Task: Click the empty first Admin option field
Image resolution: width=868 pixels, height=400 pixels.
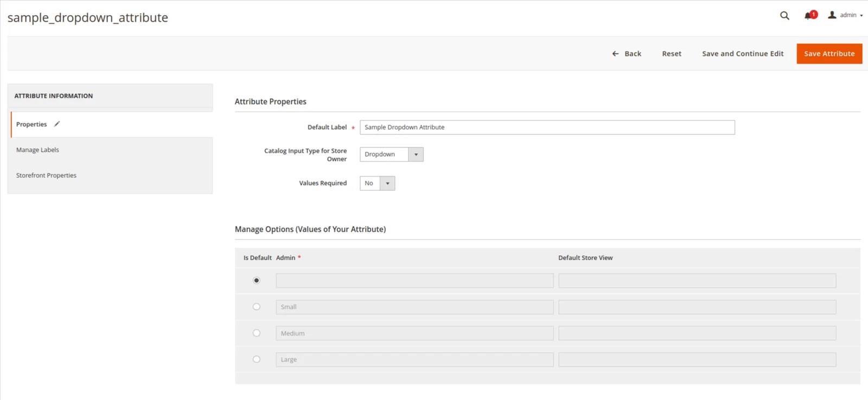Action: [x=414, y=280]
